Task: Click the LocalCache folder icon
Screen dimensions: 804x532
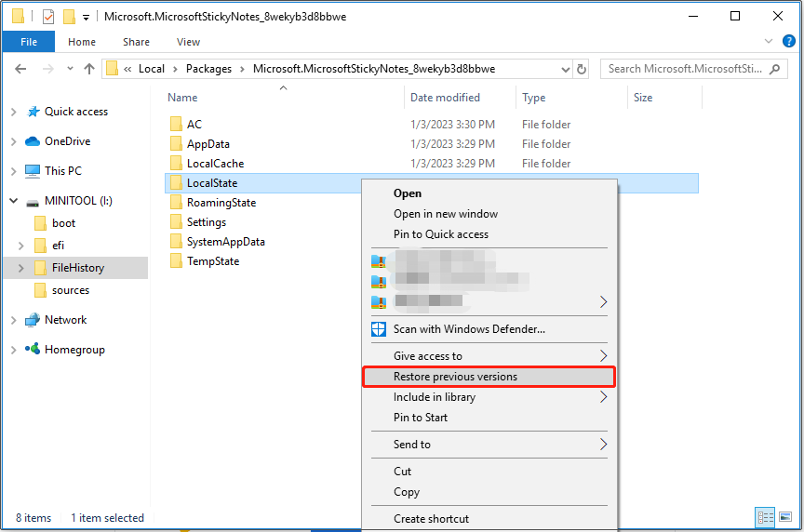Action: coord(176,163)
